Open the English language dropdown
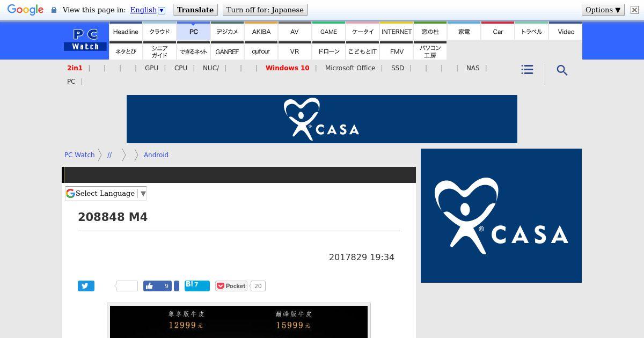This screenshot has height=338, width=644. tap(147, 10)
